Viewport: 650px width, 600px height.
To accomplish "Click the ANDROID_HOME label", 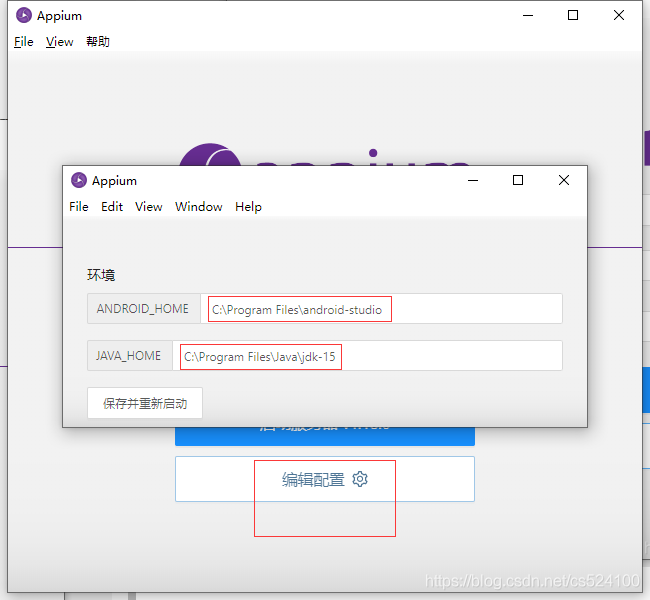I will (x=143, y=309).
